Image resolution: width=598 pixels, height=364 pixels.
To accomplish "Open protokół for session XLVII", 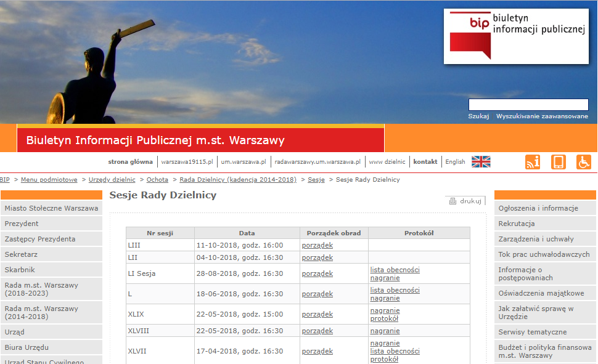I will coord(384,359).
